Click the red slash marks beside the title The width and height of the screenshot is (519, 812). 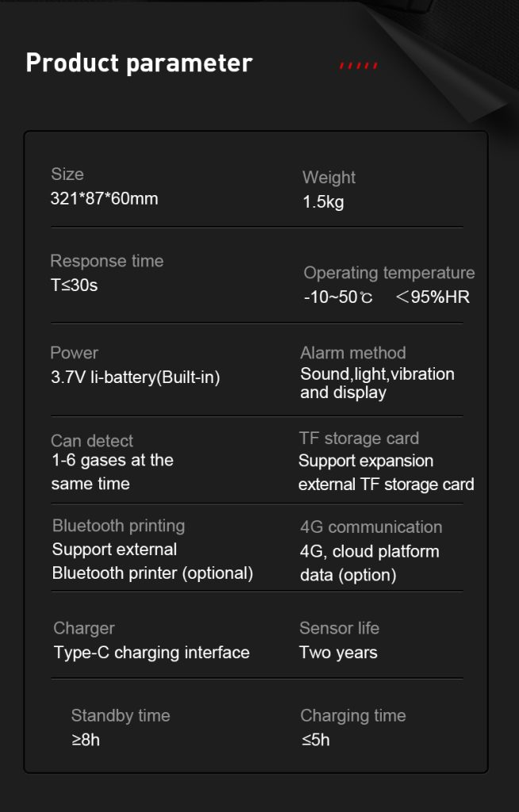[x=359, y=65]
